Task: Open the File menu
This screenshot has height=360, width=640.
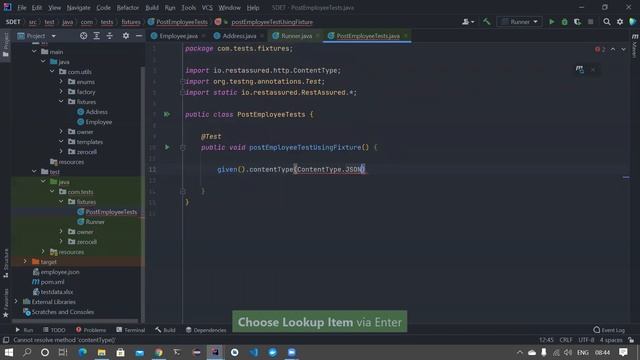Action: pyautogui.click(x=22, y=8)
